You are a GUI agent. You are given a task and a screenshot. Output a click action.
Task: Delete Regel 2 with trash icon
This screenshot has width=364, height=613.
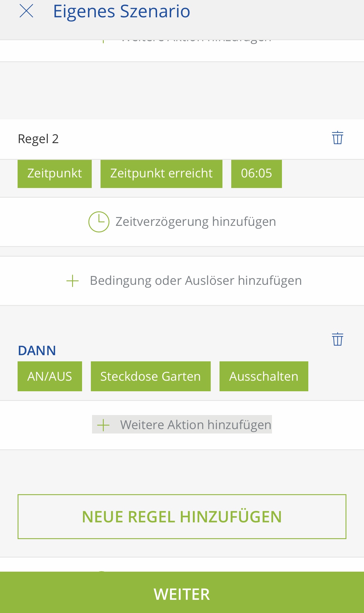pyautogui.click(x=337, y=138)
